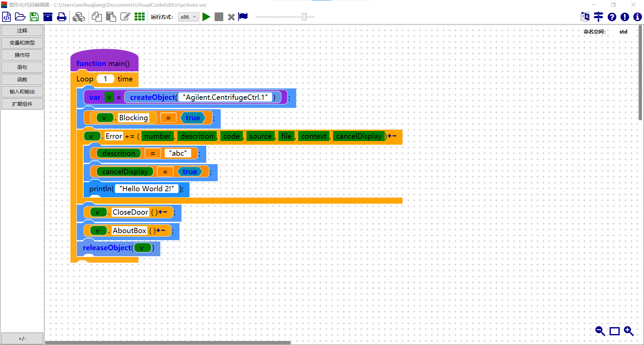Paste with the clipboard icon
Image resolution: width=644 pixels, height=345 pixels.
coord(111,17)
